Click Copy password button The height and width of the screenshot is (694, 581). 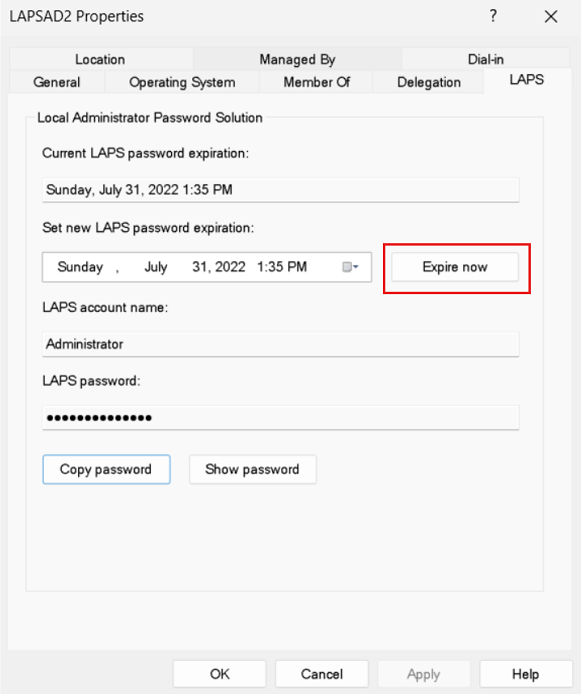click(x=106, y=469)
